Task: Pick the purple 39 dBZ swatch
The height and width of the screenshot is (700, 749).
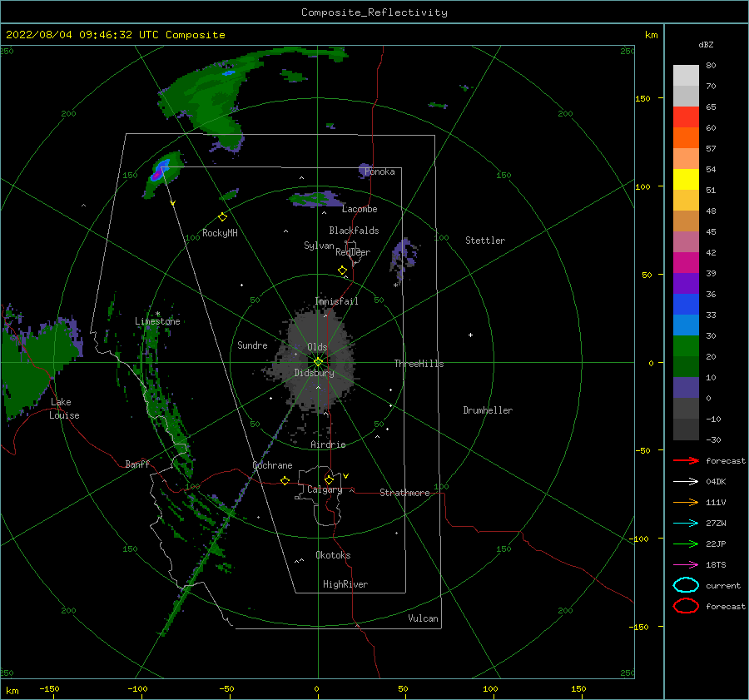Action: [686, 283]
